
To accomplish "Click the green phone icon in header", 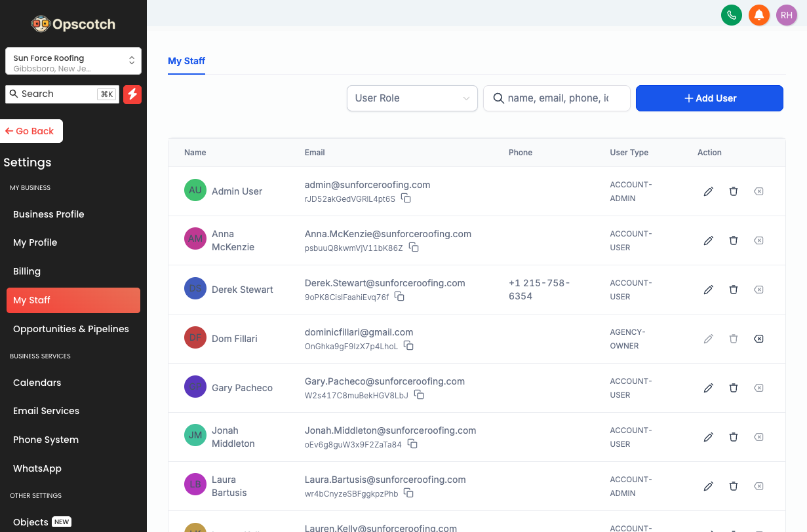I will point(731,15).
